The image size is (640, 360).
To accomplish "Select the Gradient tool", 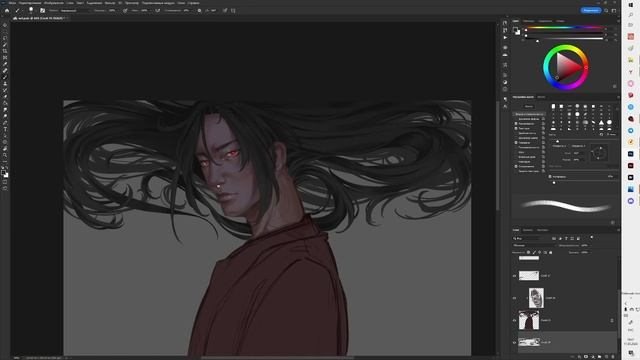I will pos(5,103).
